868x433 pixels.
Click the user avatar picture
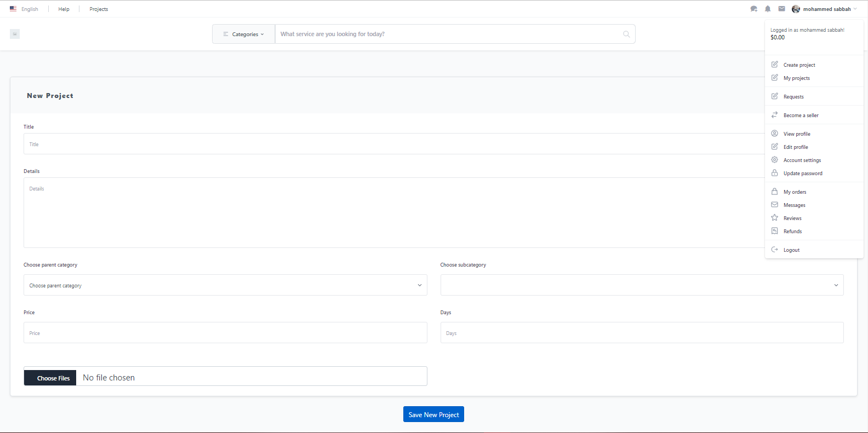[796, 9]
